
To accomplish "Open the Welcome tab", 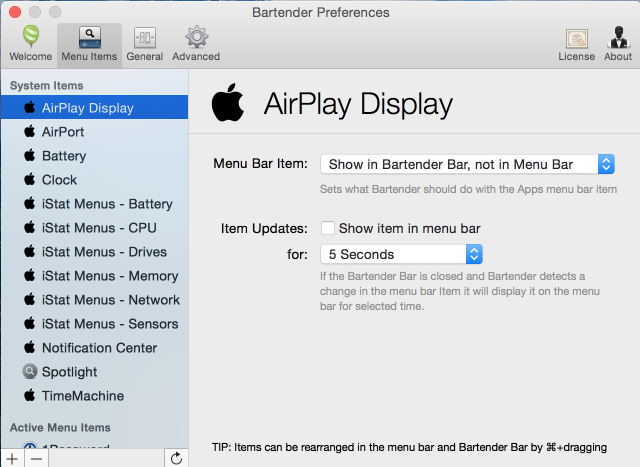I will (x=31, y=43).
